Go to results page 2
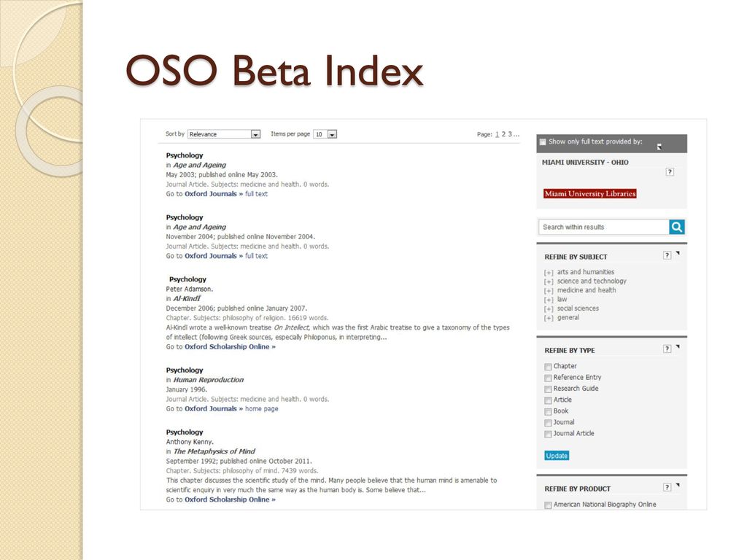 [x=503, y=134]
